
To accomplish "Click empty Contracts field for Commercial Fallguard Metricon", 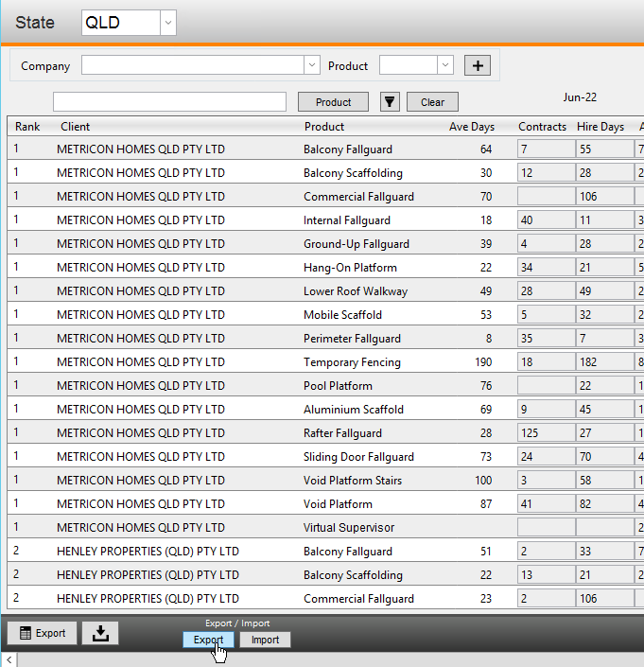I will point(547,197).
